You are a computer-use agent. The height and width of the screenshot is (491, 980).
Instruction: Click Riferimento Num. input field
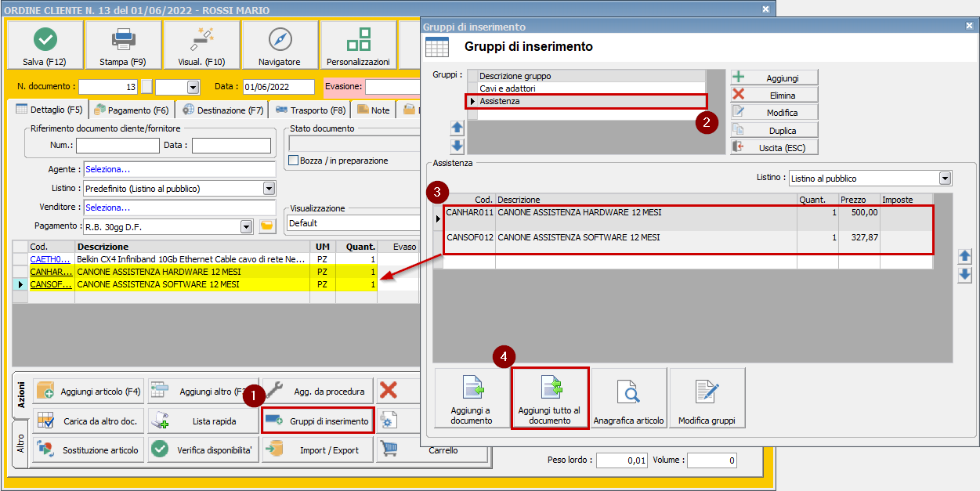point(118,145)
